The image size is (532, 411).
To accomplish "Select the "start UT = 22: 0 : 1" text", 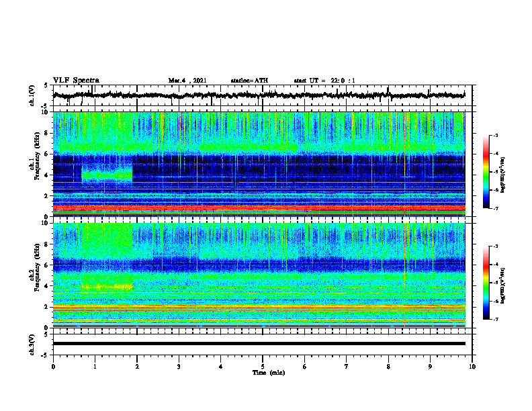I will (x=324, y=81).
